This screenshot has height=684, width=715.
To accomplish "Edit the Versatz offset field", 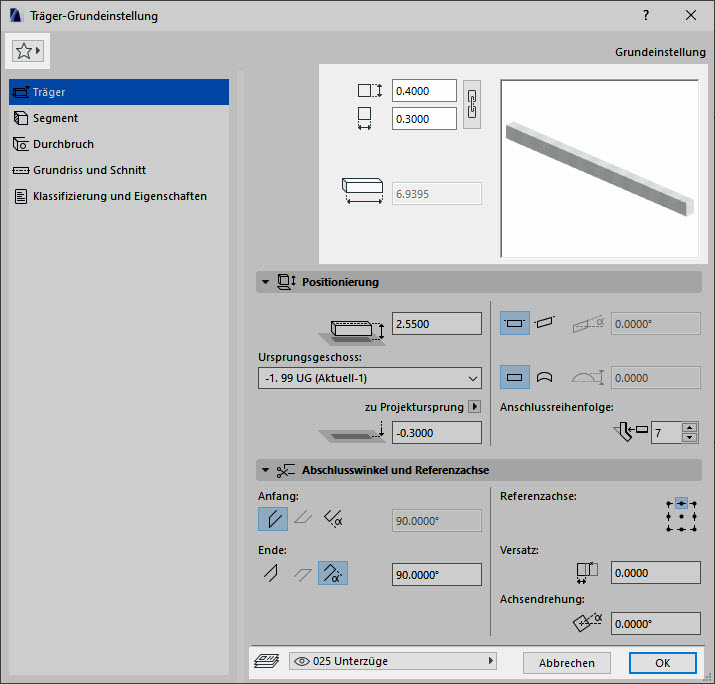I will [x=655, y=573].
